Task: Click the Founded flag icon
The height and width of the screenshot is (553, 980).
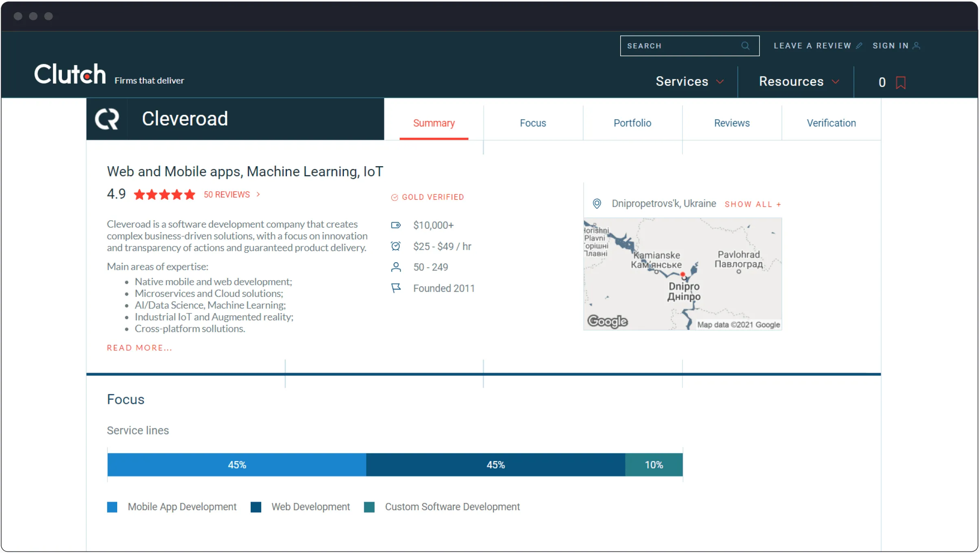Action: (396, 288)
